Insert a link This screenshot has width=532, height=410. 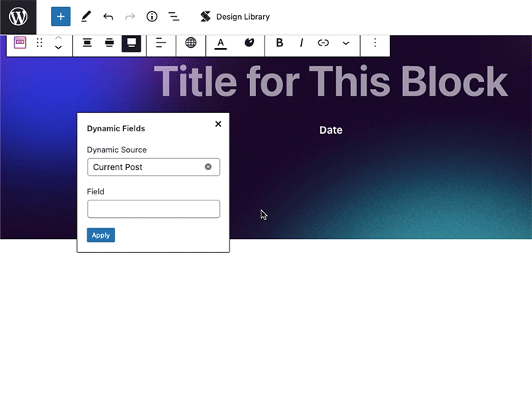(323, 43)
